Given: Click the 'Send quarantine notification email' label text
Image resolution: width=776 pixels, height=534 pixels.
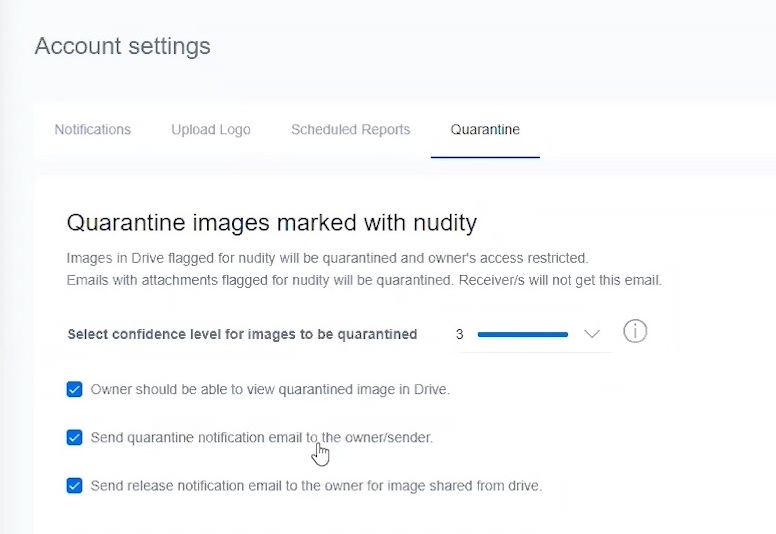Looking at the screenshot, I should click(262, 437).
